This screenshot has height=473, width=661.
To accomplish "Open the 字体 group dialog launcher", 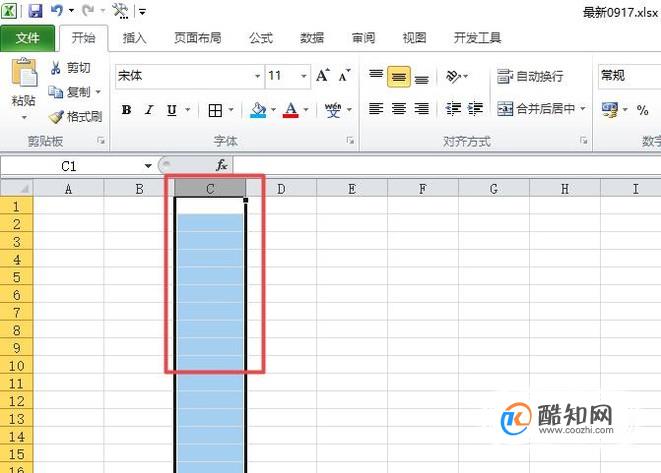I will [x=350, y=140].
